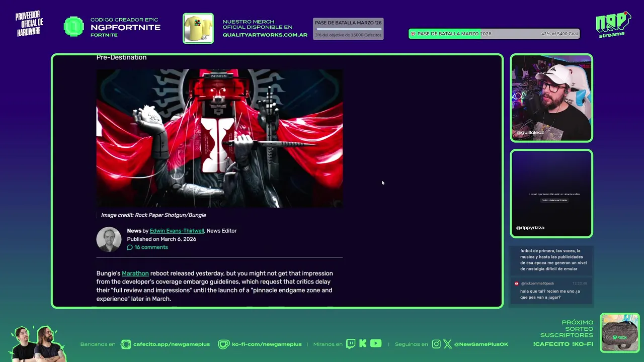
Task: Click the YouTube badge beside nickoemma40pes6
Action: click(x=517, y=284)
